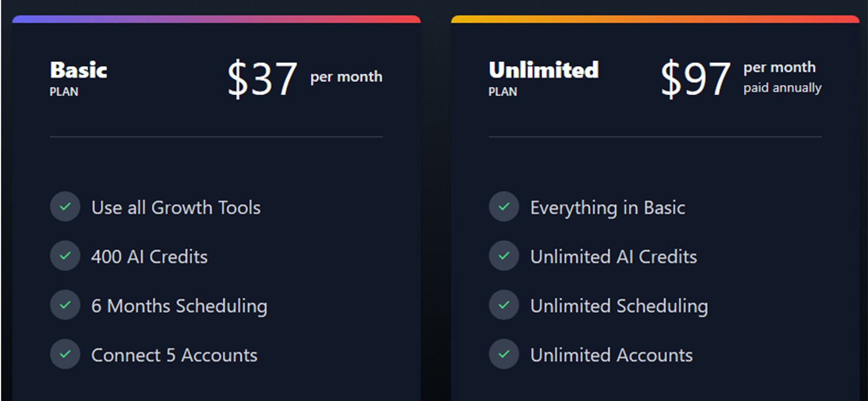Click checkmark icon beside 400 AI Credits
Image resolution: width=868 pixels, height=401 pixels.
point(65,256)
